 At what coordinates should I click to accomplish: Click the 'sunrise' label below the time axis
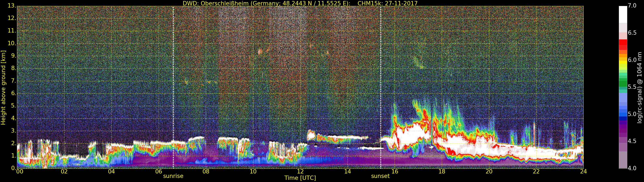(173, 176)
